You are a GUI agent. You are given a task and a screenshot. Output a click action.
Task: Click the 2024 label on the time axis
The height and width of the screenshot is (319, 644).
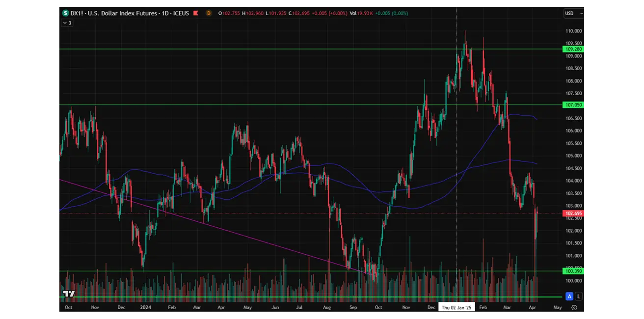coord(145,308)
